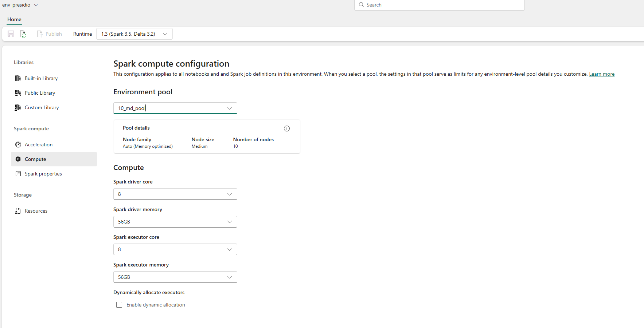Open Public Library section
This screenshot has width=644, height=328.
point(54,93)
